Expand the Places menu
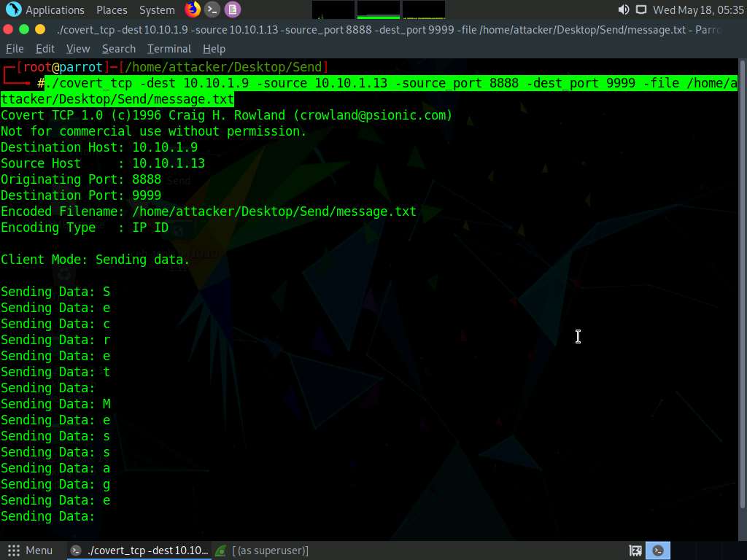This screenshot has height=560, width=747. click(x=112, y=10)
